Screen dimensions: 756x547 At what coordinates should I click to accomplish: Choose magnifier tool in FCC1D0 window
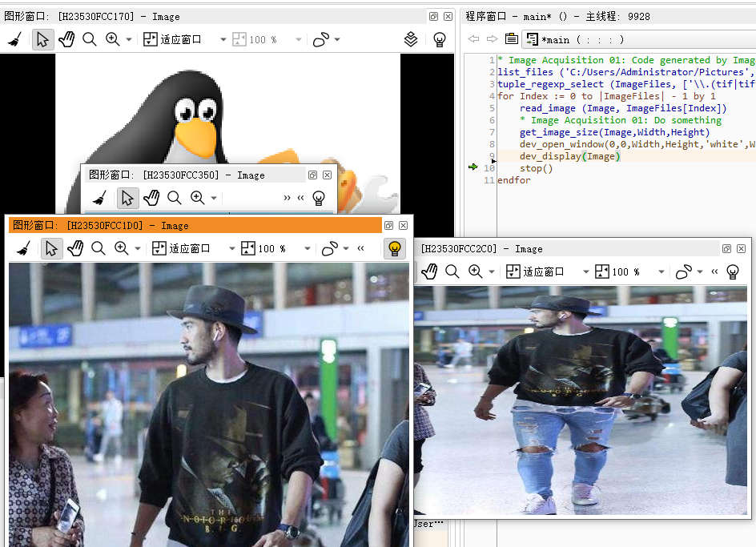pyautogui.click(x=99, y=248)
